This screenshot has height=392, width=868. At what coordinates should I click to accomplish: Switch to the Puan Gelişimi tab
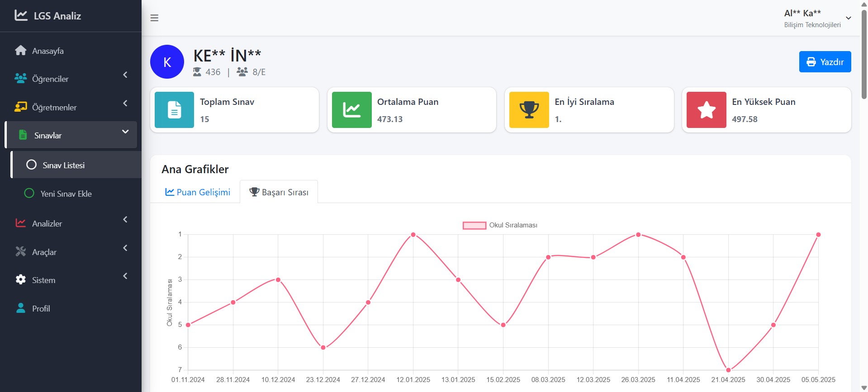point(198,192)
